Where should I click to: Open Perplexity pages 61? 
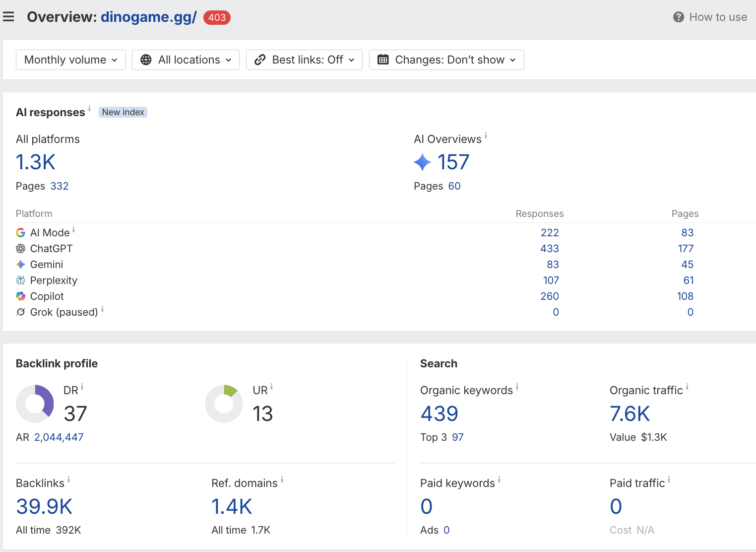pos(689,280)
